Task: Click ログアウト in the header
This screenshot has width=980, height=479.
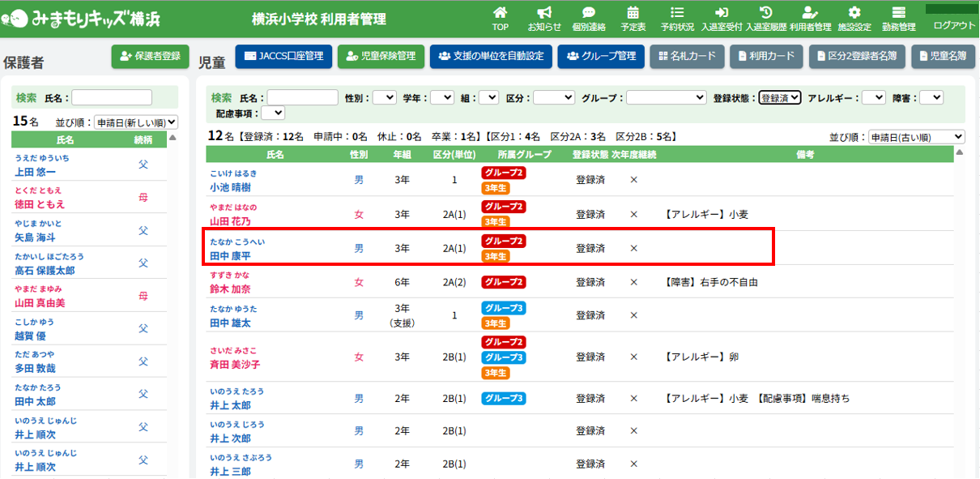Action: tap(954, 25)
